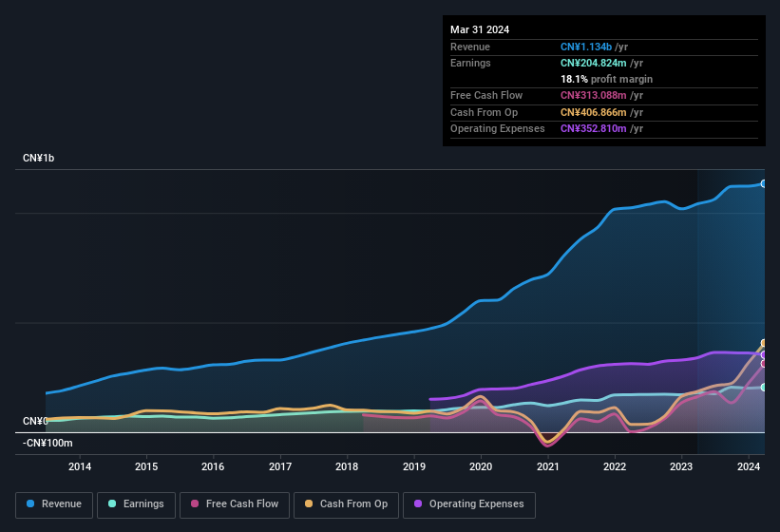Click the 2022 x-axis label
Viewport: 780px width, 532px height.
tap(615, 466)
